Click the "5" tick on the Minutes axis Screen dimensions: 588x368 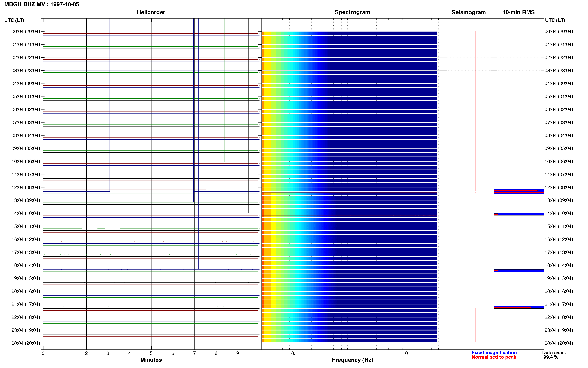[x=151, y=353]
